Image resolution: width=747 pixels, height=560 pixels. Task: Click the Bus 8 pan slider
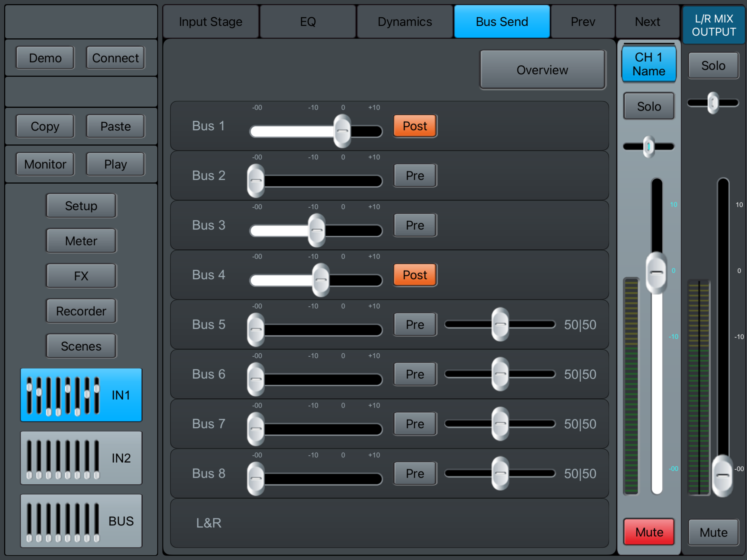[500, 473]
